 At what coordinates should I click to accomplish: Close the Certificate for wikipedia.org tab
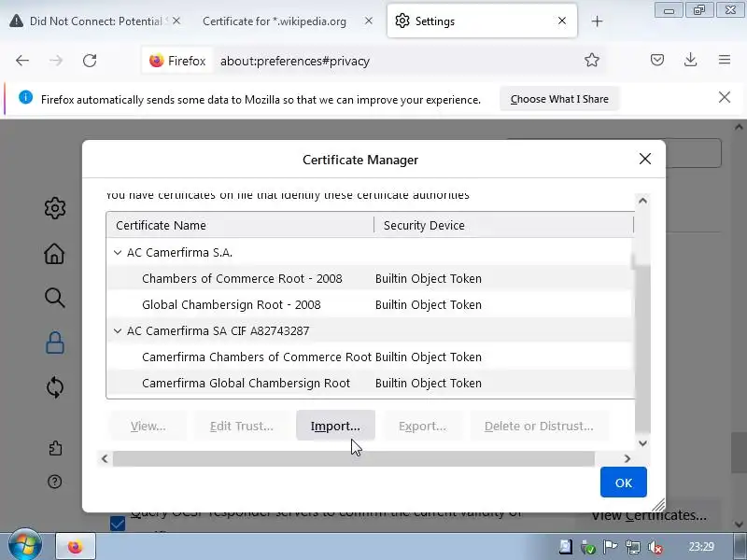(x=368, y=21)
